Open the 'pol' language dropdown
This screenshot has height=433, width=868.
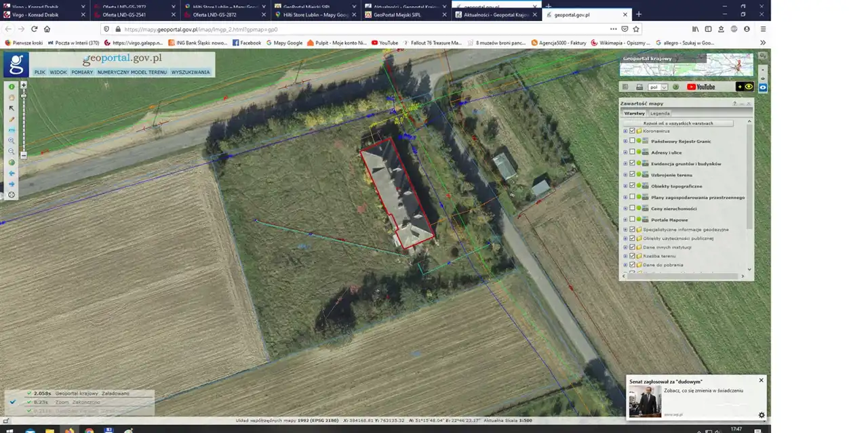click(658, 87)
